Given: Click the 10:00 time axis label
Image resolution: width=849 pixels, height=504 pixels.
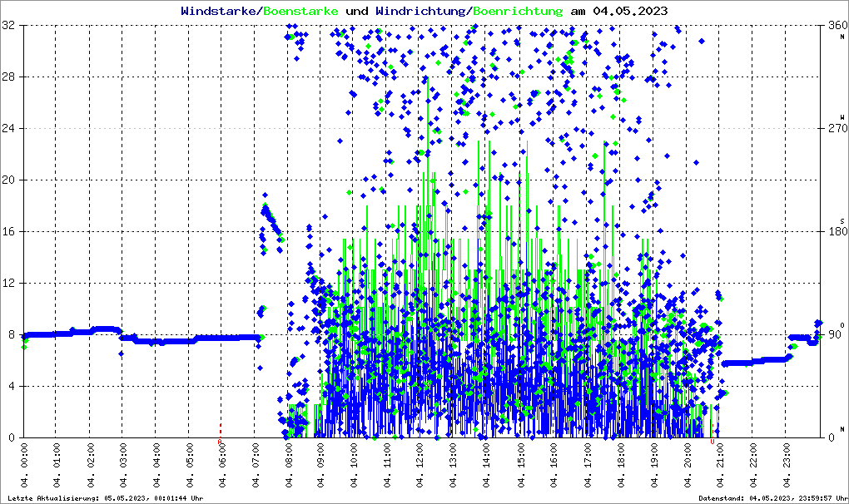Looking at the screenshot, I should [355, 466].
